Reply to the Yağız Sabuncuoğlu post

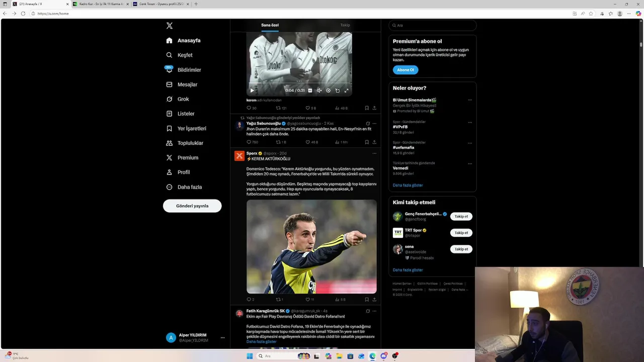(x=252, y=142)
